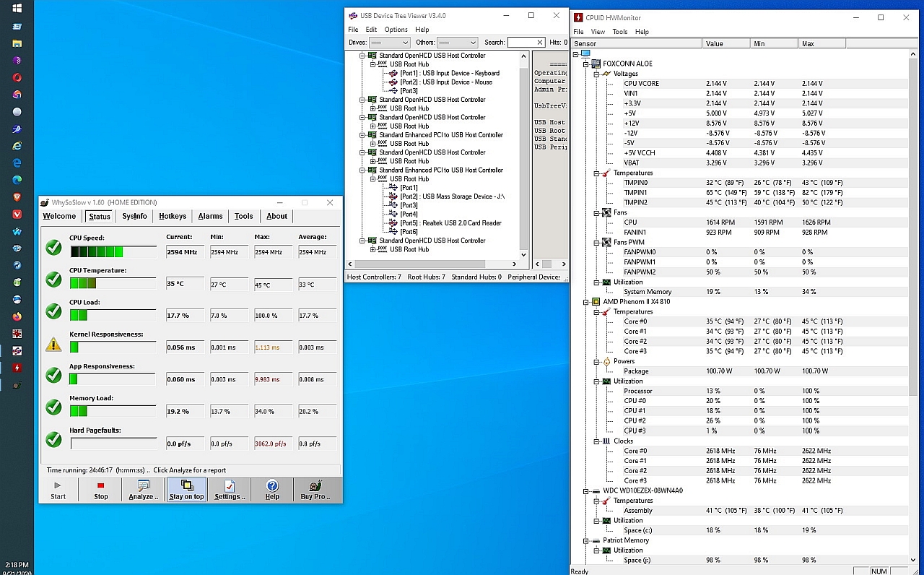Switch to the Alarms tab in WhySoSlow
This screenshot has width=924, height=575.
(210, 216)
